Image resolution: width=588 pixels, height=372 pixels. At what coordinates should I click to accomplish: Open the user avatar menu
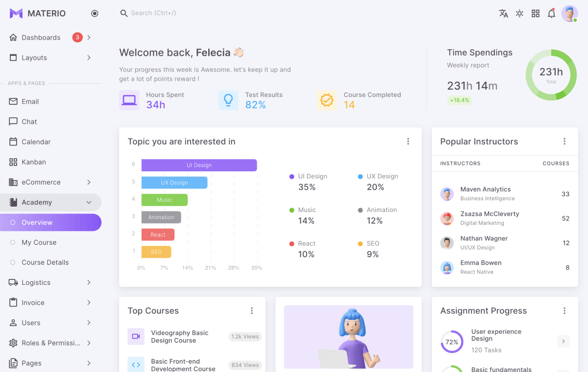point(569,14)
